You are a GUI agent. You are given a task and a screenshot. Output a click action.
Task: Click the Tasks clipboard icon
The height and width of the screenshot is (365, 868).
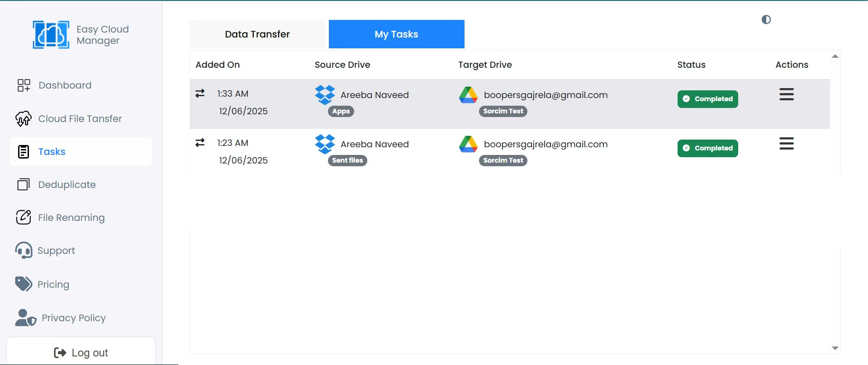click(24, 152)
